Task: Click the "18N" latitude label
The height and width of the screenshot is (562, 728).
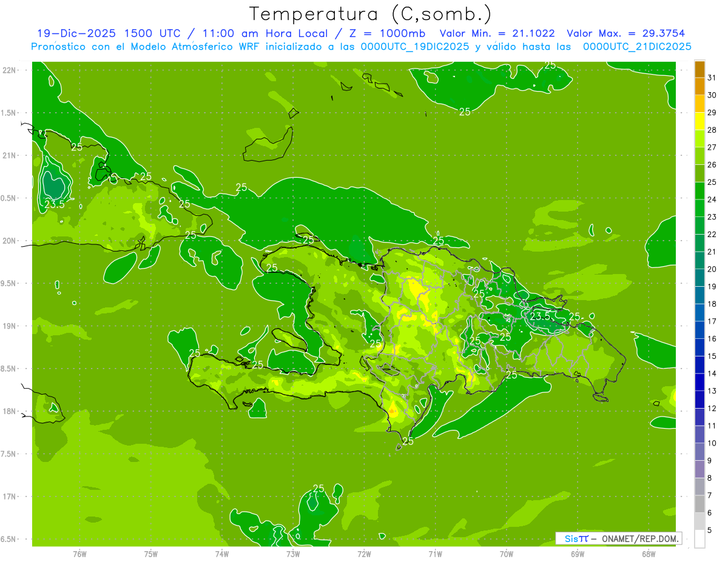Action: click(x=10, y=411)
